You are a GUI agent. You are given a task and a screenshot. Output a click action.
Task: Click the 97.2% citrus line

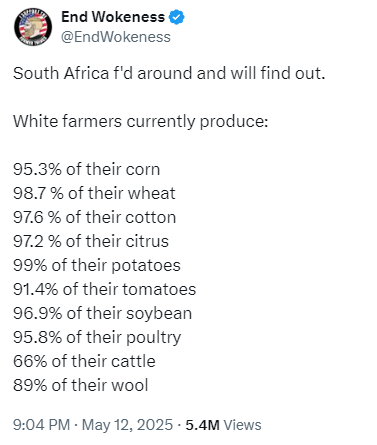[91, 241]
